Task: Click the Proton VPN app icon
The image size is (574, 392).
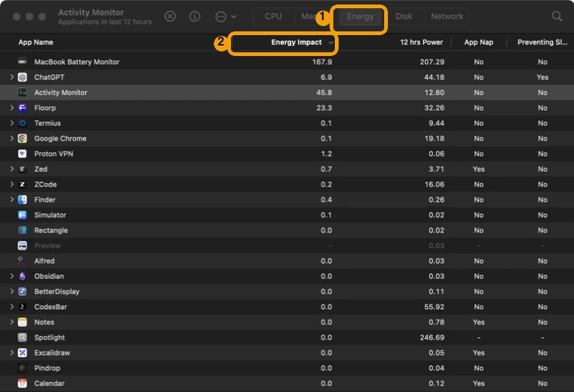Action: pyautogui.click(x=22, y=154)
